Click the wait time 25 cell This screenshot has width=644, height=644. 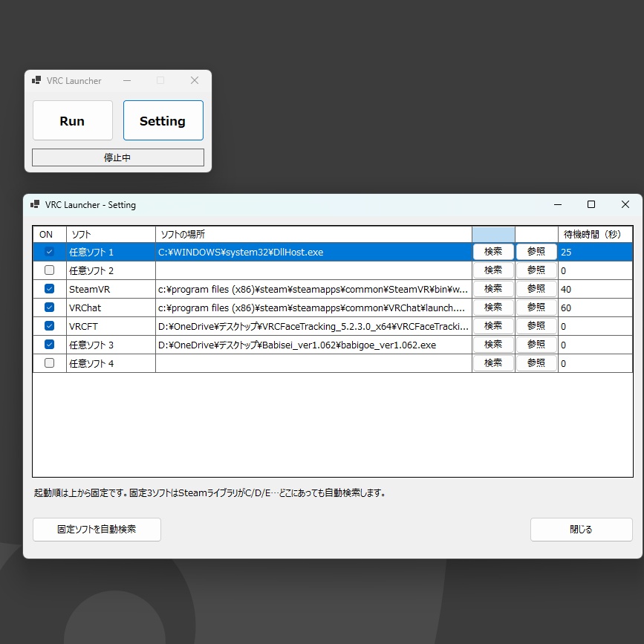[x=595, y=252]
